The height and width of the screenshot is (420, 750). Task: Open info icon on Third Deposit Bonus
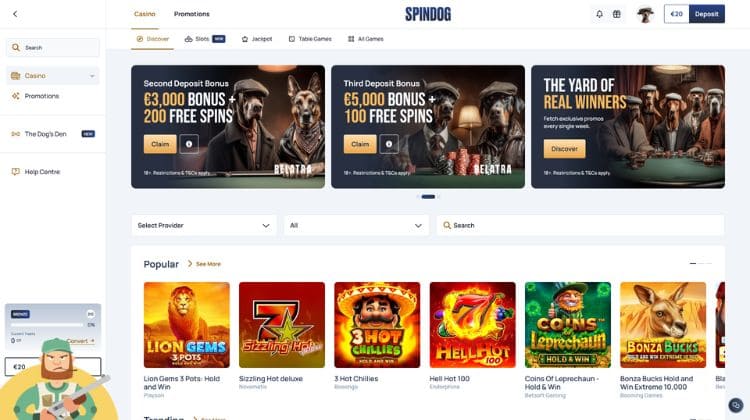pos(389,144)
